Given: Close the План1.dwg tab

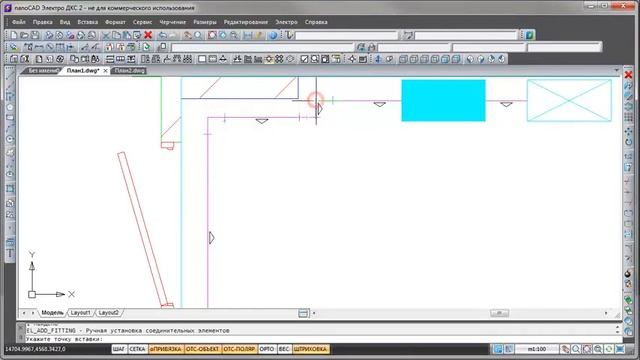Looking at the screenshot, I should tap(105, 71).
